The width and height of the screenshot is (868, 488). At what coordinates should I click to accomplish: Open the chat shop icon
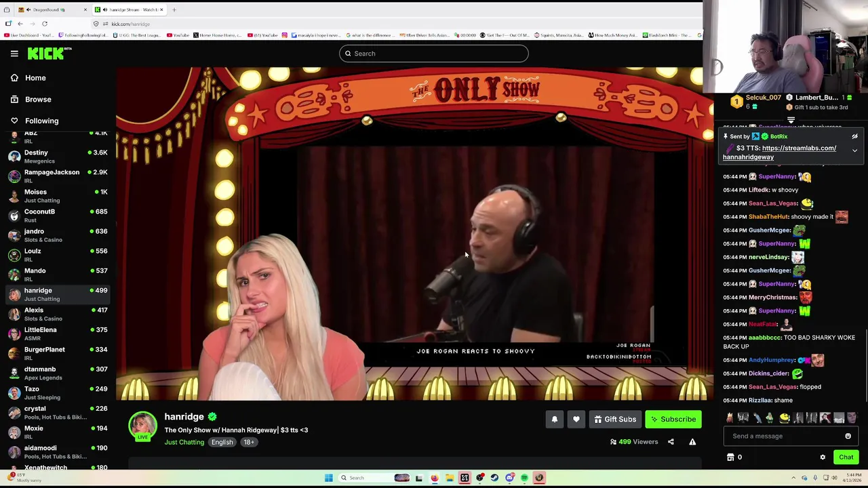[730, 457]
